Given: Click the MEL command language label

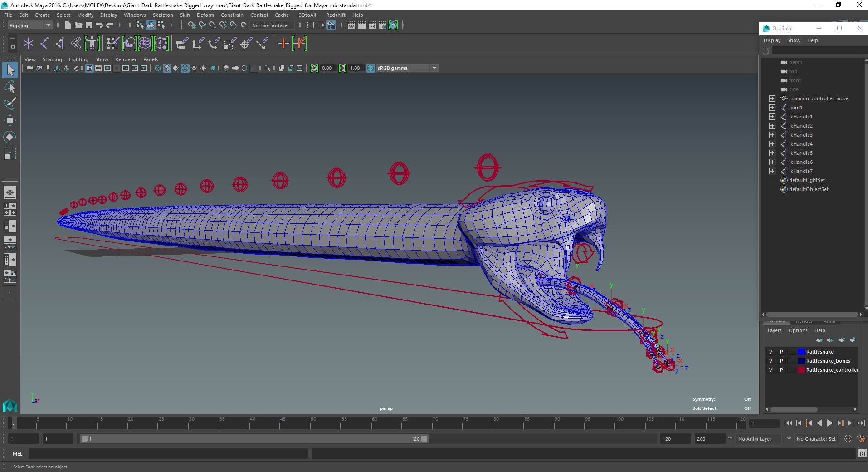Looking at the screenshot, I should tap(17, 454).
